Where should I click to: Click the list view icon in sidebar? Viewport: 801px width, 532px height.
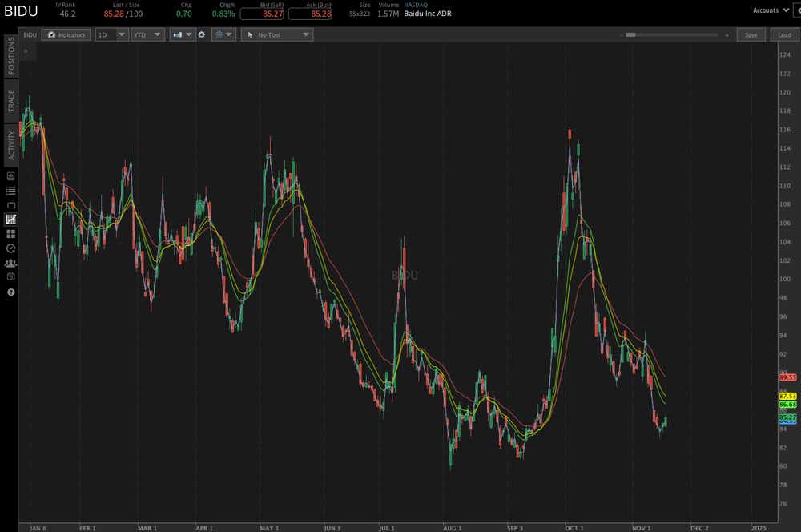click(x=11, y=191)
